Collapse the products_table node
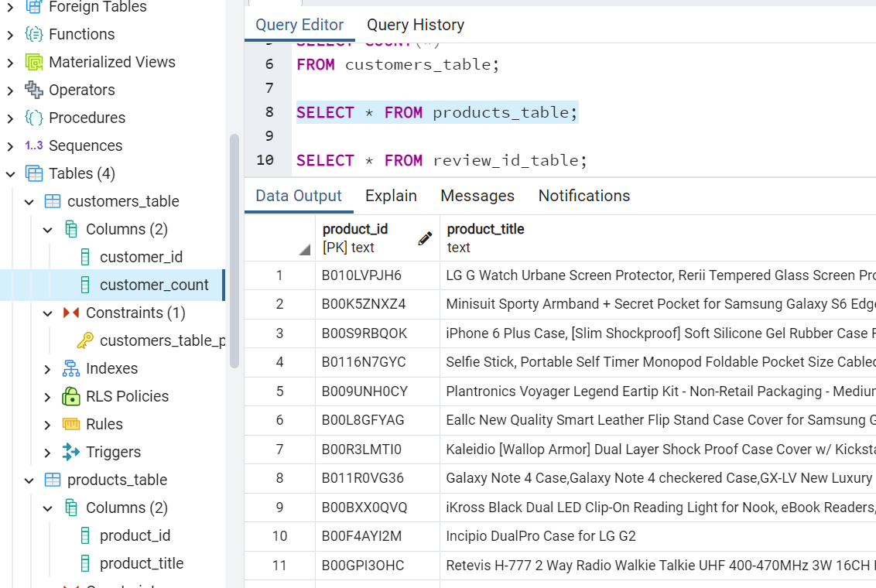876x588 pixels. click(x=29, y=480)
